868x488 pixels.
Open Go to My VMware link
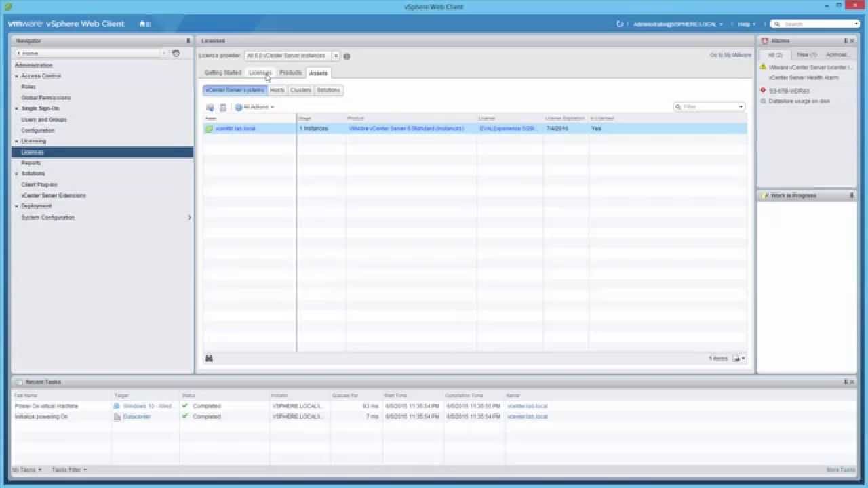pos(730,55)
